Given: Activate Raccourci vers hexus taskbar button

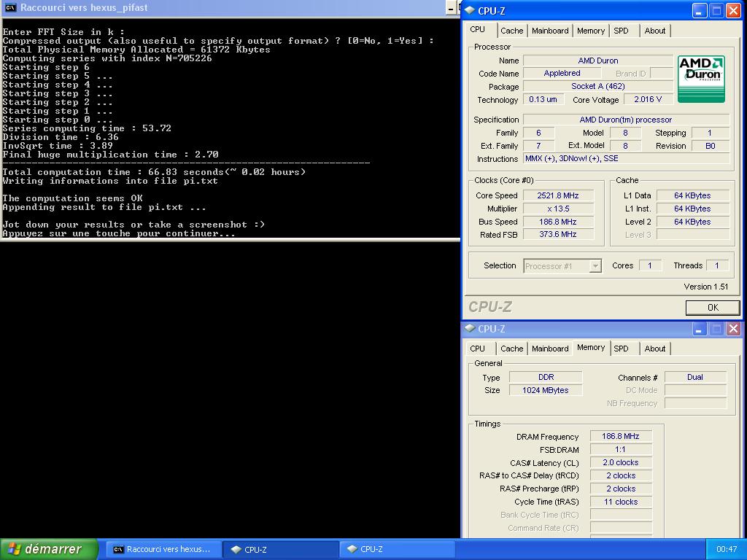Looking at the screenshot, I should click(x=163, y=549).
